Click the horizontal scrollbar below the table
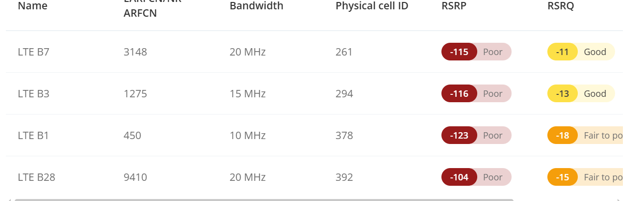Image resolution: width=644 pixels, height=201 pixels. (264, 200)
